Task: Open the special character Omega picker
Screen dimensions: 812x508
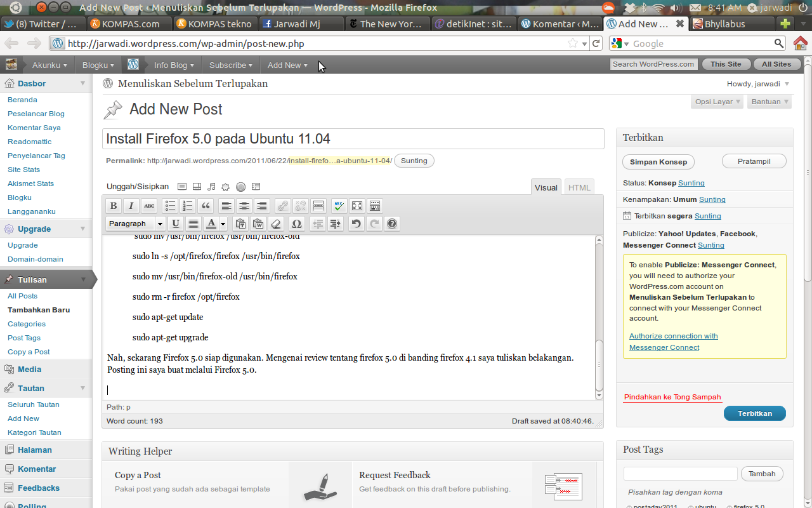Action: pyautogui.click(x=296, y=224)
